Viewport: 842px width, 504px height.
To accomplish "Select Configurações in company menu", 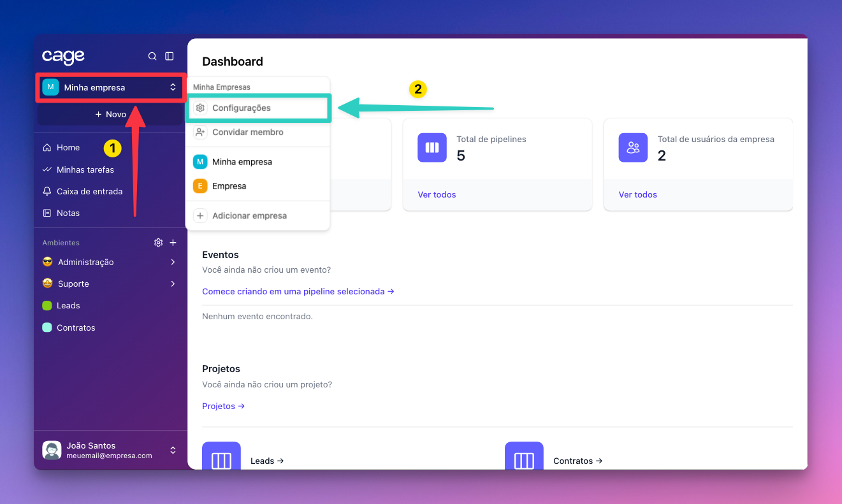I will (241, 108).
